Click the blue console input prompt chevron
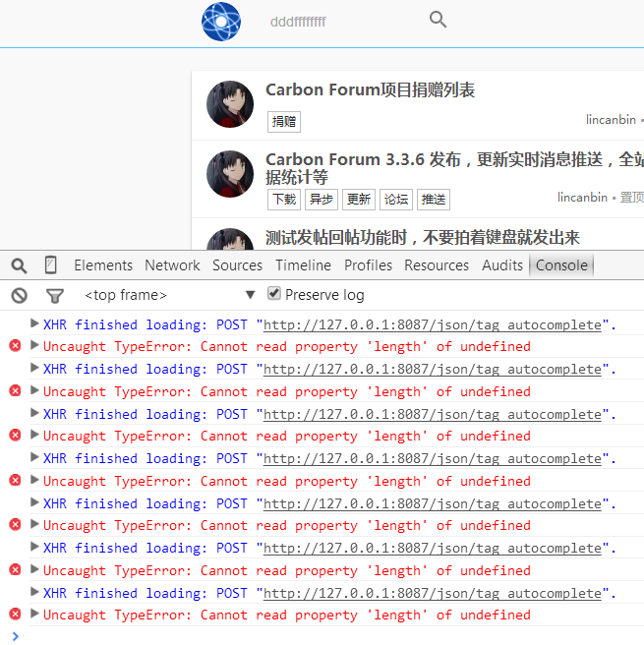 pos(15,636)
